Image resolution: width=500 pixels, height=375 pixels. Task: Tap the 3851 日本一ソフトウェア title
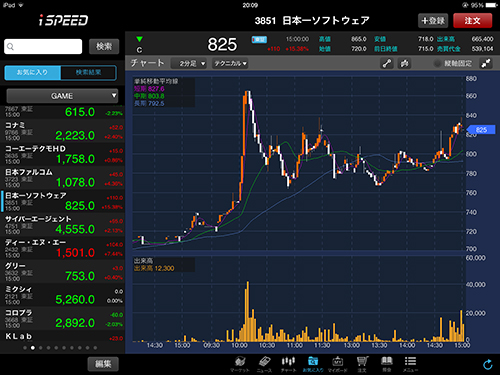point(312,21)
